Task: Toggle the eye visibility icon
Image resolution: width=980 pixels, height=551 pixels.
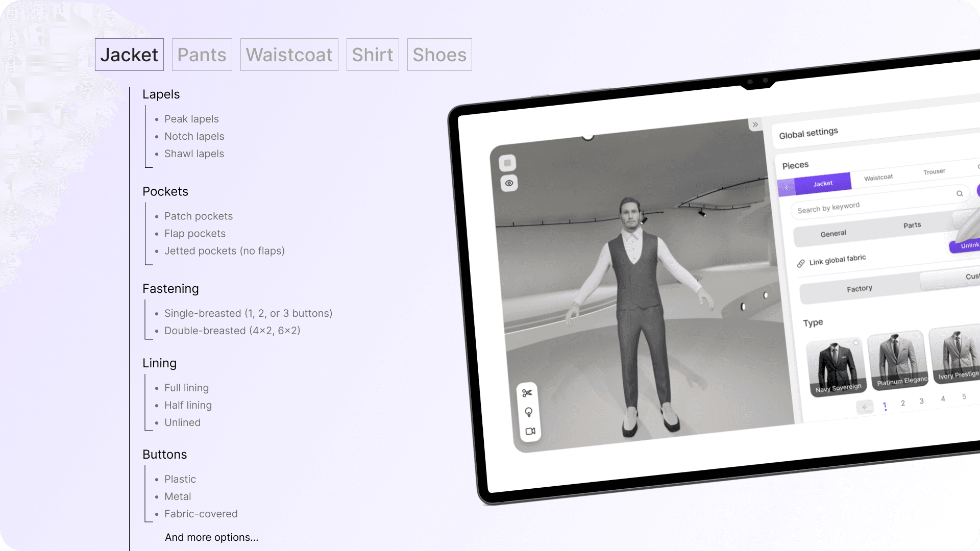Action: coord(509,183)
